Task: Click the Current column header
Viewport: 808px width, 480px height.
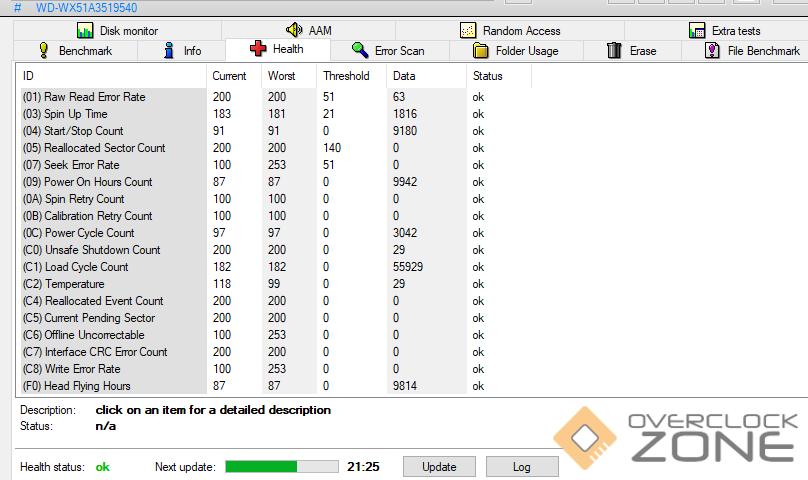Action: pyautogui.click(x=234, y=76)
